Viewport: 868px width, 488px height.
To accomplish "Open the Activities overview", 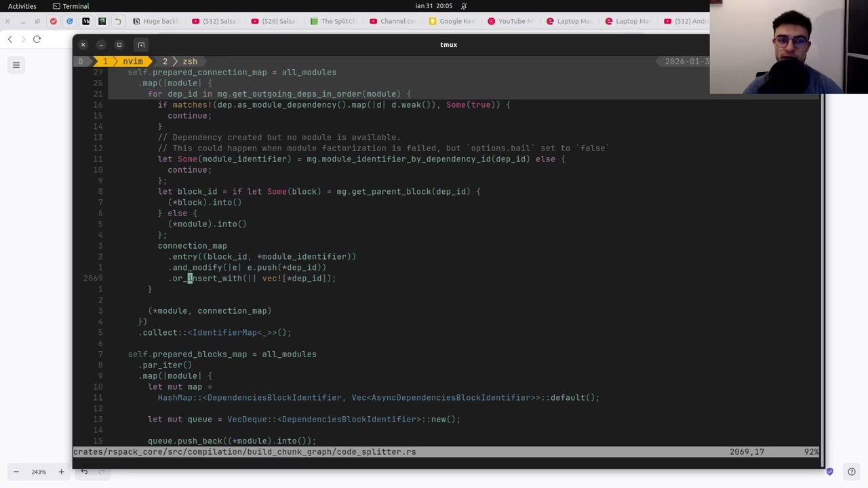I will point(22,6).
